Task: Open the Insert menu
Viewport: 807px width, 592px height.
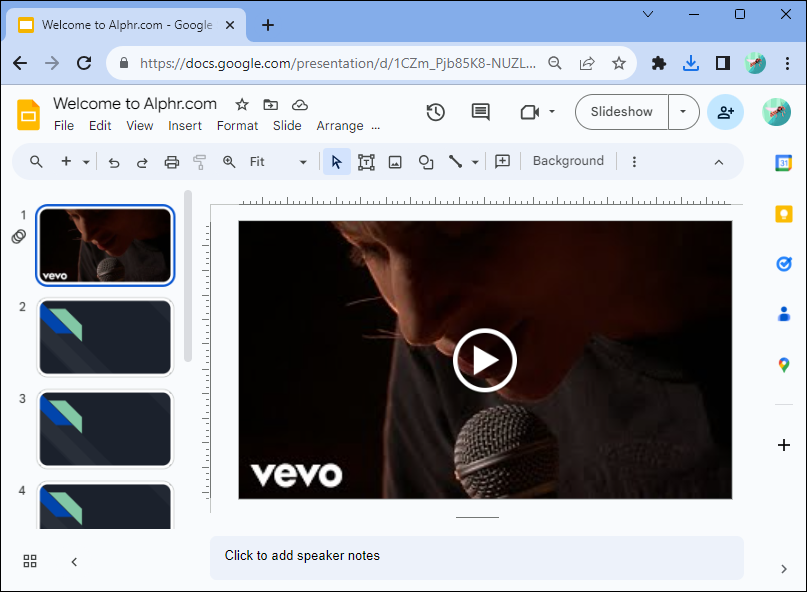Action: (x=185, y=126)
